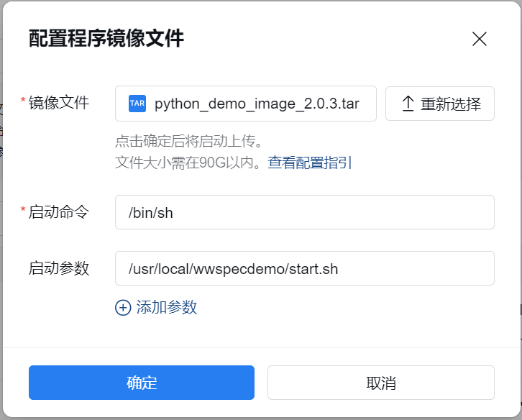Select the python_demo_image_2.0.3.tar file name
This screenshot has width=522, height=420.
pyautogui.click(x=257, y=104)
